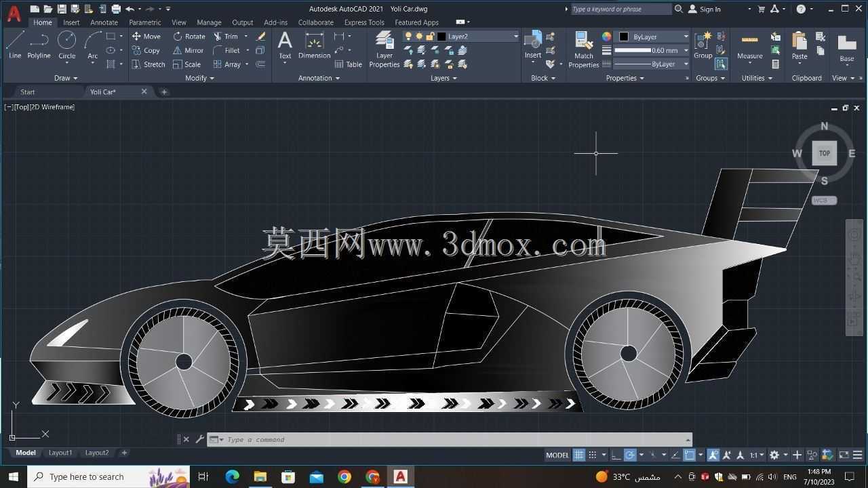Click the Move tool
This screenshot has width=868, height=488.
[x=146, y=36]
